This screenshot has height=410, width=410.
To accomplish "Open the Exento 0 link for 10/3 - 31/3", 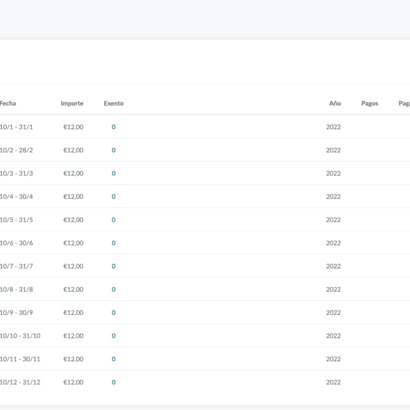I will point(114,173).
